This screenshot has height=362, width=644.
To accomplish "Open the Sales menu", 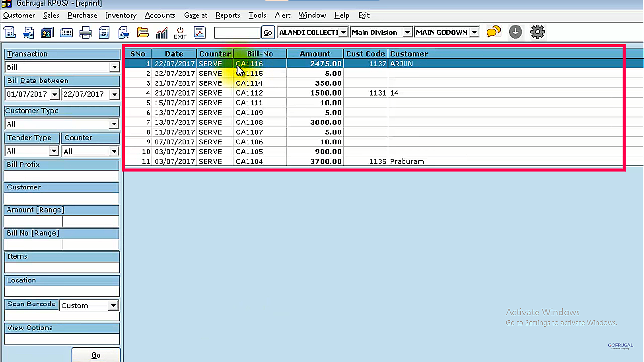I will [x=51, y=15].
